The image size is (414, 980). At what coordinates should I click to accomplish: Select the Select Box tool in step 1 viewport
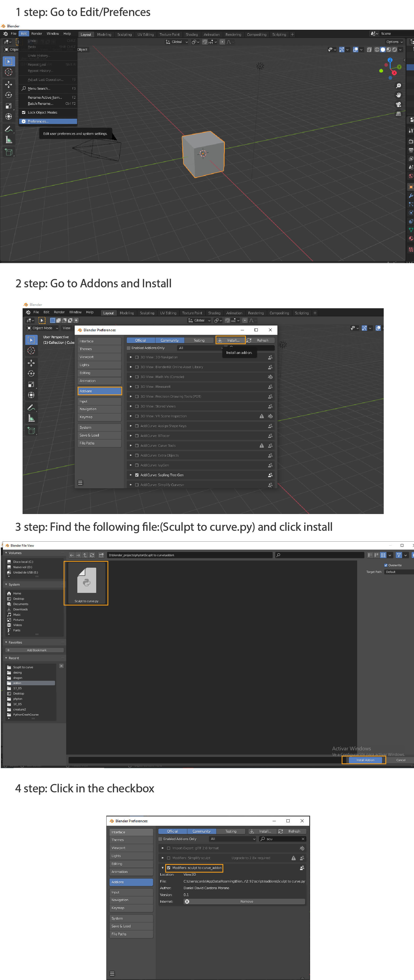point(9,61)
